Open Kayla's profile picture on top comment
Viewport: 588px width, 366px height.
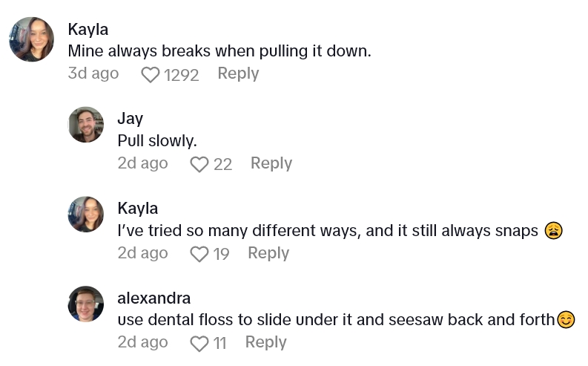point(31,39)
